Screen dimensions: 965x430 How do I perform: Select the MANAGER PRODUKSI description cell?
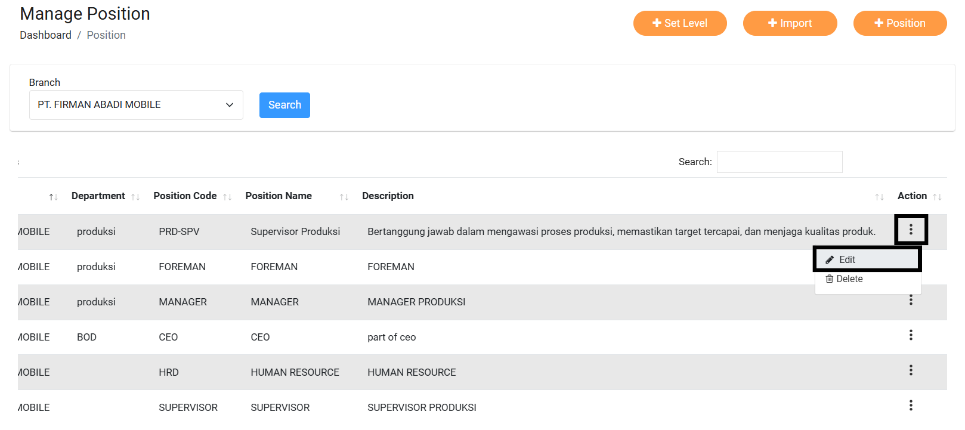click(416, 302)
